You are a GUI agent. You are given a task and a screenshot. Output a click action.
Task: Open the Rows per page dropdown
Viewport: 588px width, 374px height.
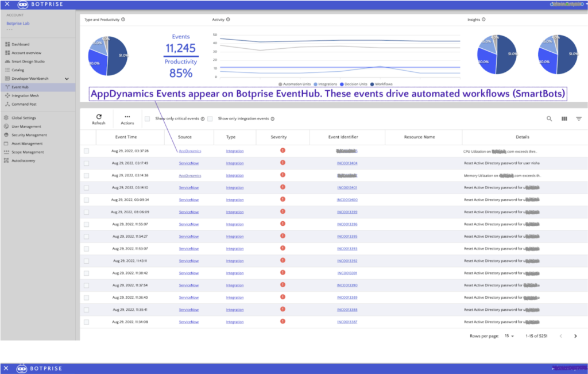(x=509, y=336)
